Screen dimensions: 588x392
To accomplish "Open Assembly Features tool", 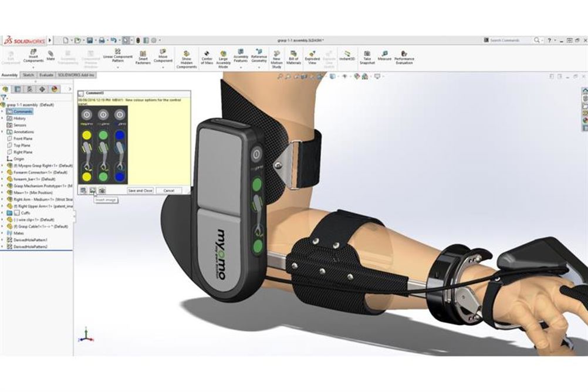I will [241, 56].
